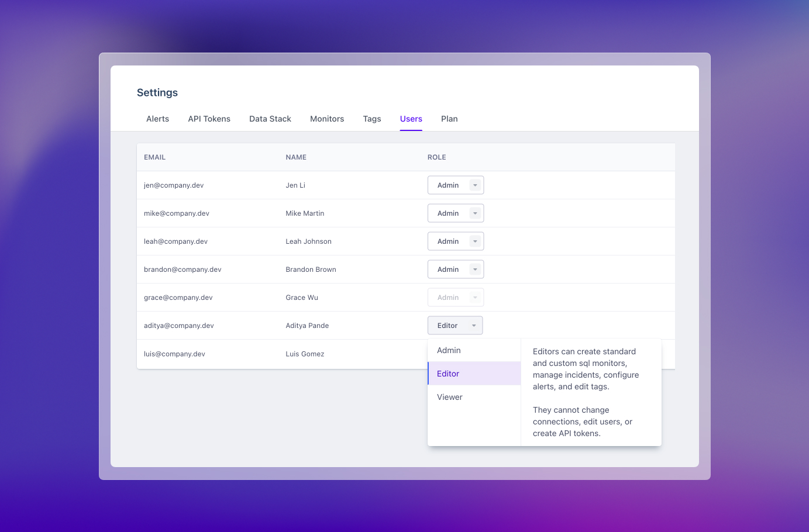This screenshot has width=809, height=532.
Task: Switch to the API Tokens tab
Action: [x=209, y=119]
